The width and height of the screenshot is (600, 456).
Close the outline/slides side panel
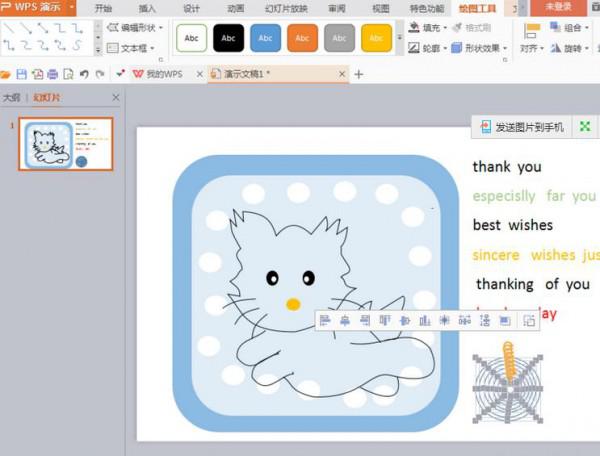pos(115,97)
